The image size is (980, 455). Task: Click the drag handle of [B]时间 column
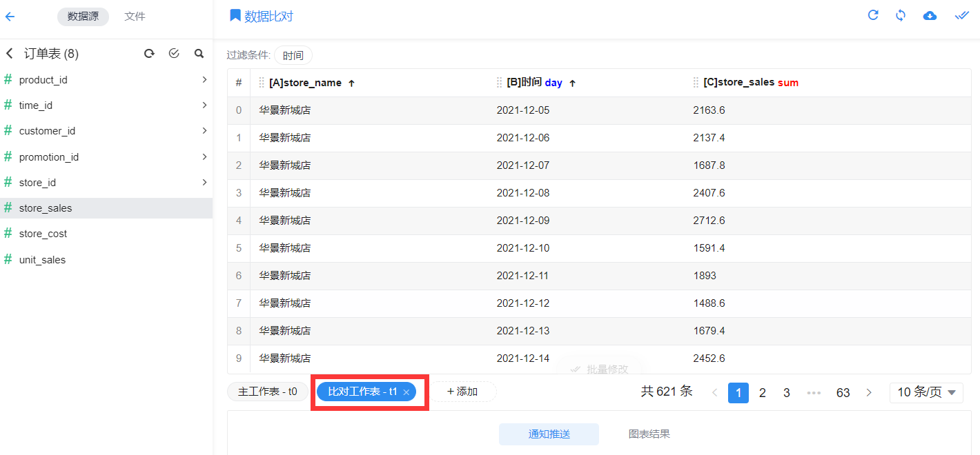(x=500, y=83)
